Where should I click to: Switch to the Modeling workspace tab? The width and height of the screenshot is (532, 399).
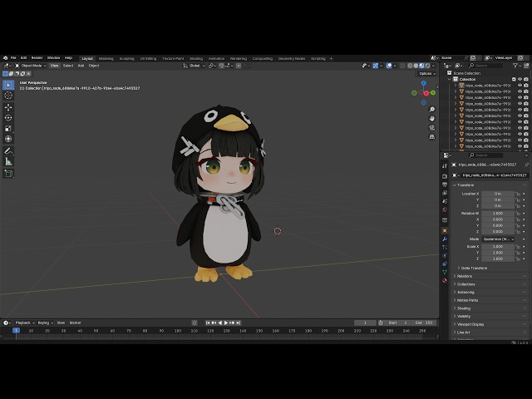tap(106, 59)
